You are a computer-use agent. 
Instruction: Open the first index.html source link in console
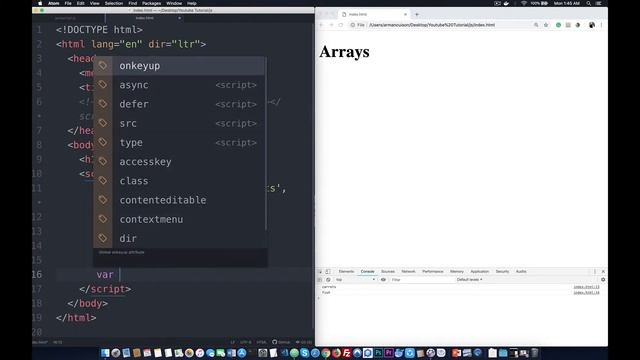(x=587, y=287)
